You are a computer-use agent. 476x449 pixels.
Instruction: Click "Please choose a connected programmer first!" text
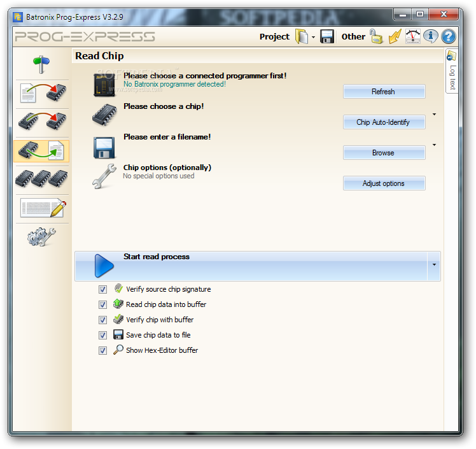[x=205, y=76]
